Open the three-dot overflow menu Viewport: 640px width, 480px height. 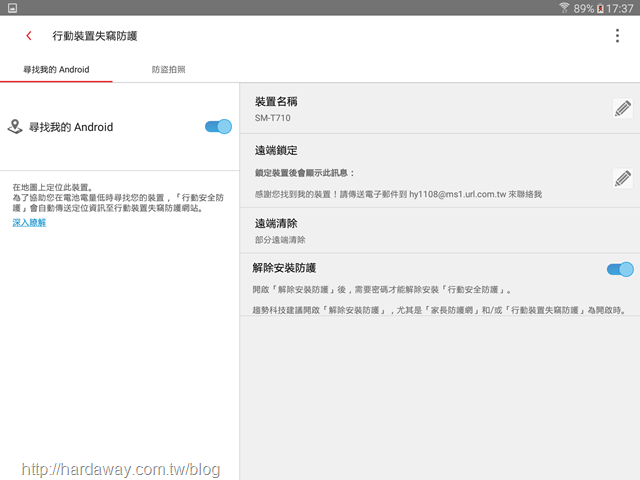point(617,36)
